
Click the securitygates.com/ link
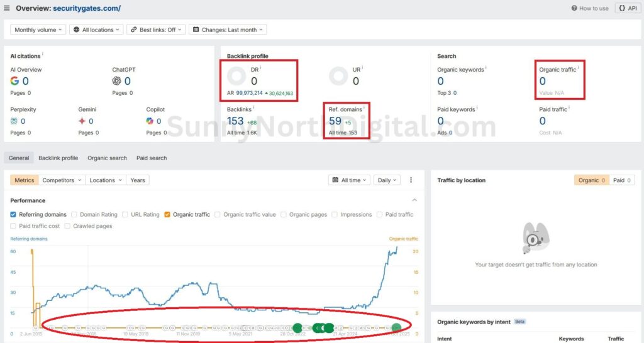click(x=87, y=8)
